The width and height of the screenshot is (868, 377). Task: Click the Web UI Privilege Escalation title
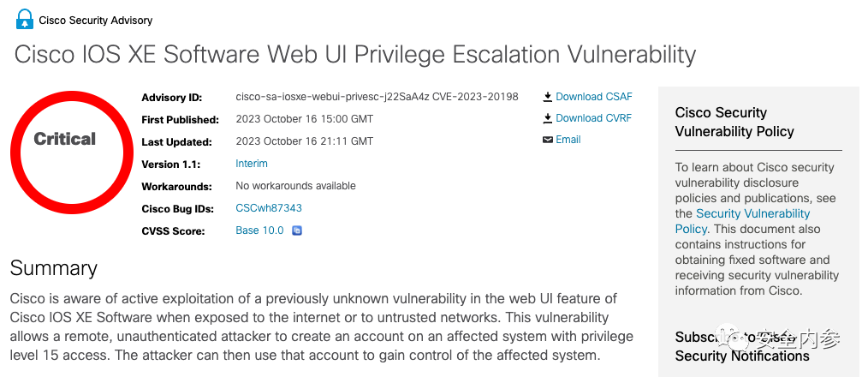[x=355, y=55]
